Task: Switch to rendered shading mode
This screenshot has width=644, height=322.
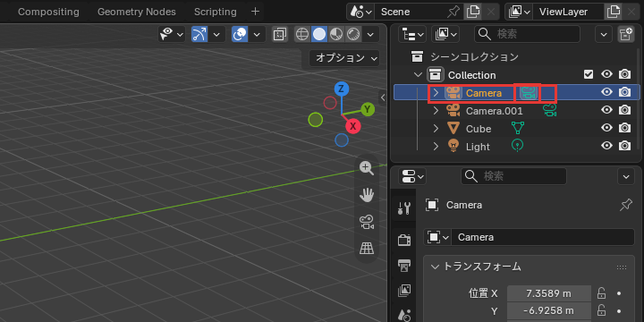Action: pyautogui.click(x=352, y=35)
